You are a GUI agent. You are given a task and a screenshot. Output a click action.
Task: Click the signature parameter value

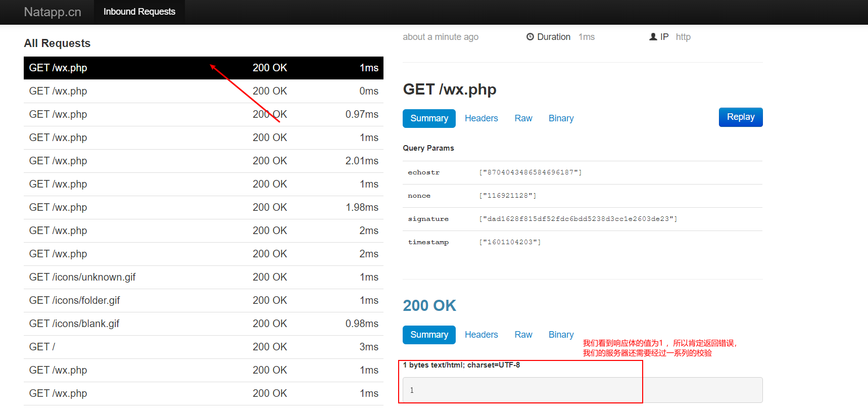pos(578,219)
